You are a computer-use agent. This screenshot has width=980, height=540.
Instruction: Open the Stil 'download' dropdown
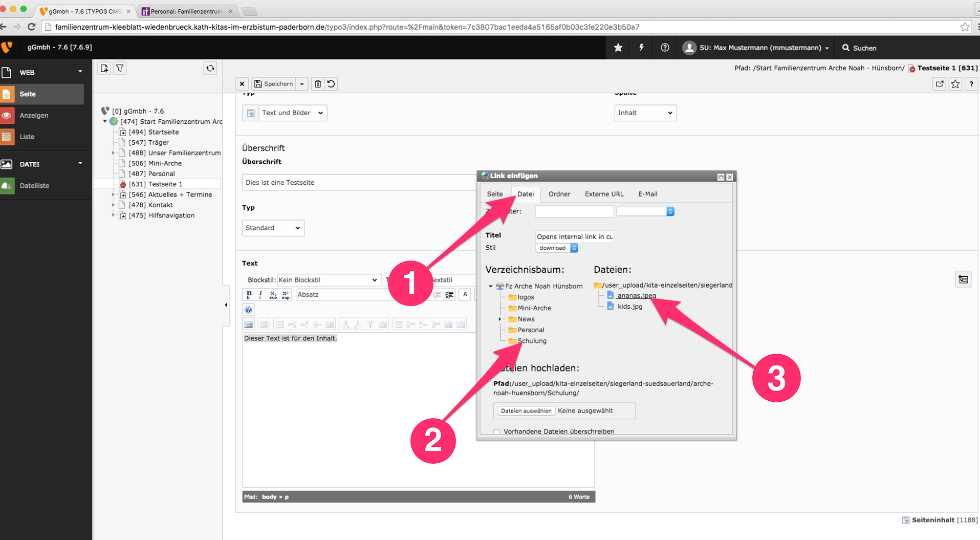tap(557, 248)
